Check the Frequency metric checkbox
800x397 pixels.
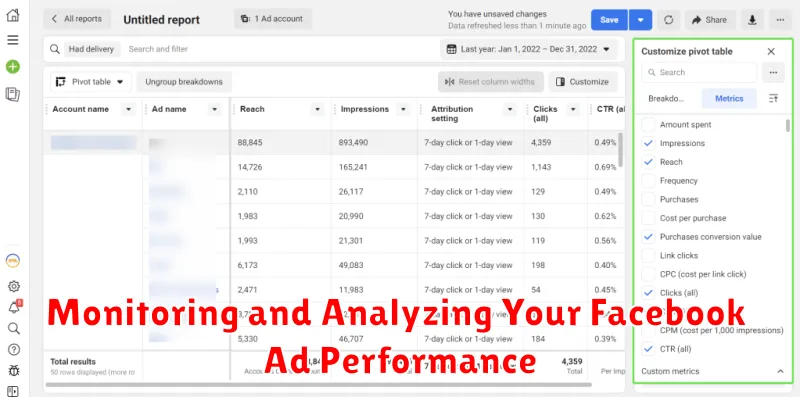click(648, 181)
